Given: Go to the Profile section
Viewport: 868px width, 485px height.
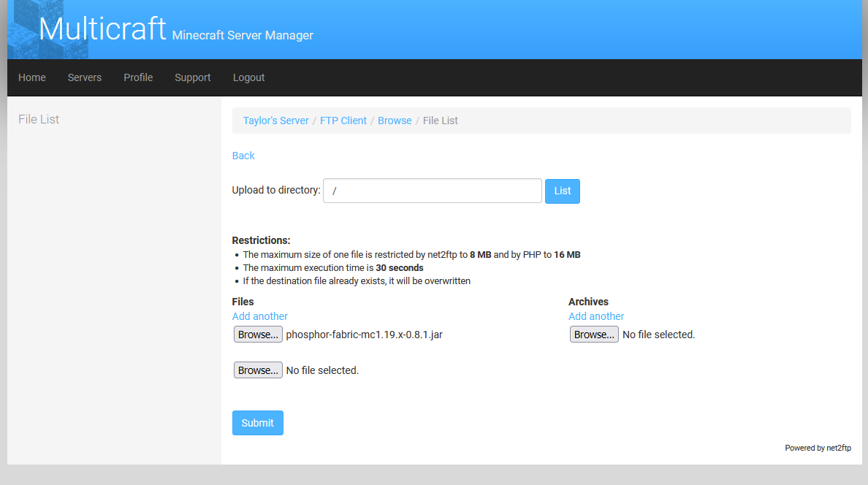Looking at the screenshot, I should coord(138,77).
